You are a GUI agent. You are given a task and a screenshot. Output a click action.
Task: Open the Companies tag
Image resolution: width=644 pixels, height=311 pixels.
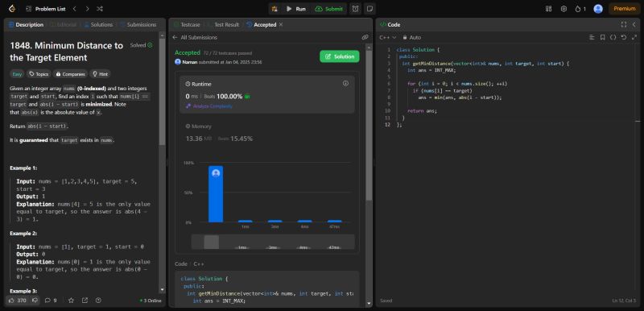[70, 74]
